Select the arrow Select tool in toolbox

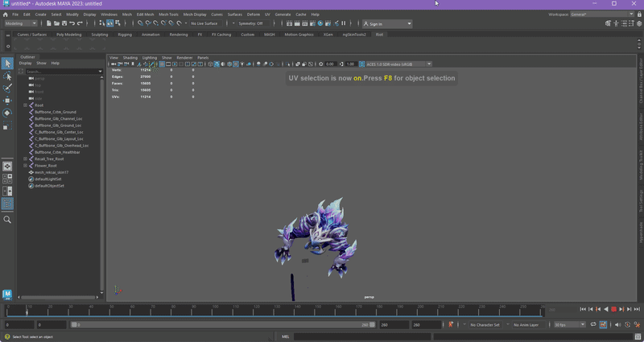click(x=7, y=64)
